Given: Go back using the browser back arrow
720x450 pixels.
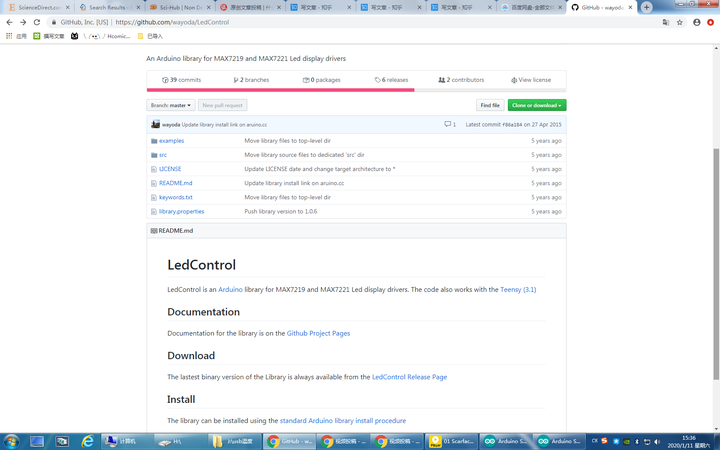Looking at the screenshot, I should [9, 22].
